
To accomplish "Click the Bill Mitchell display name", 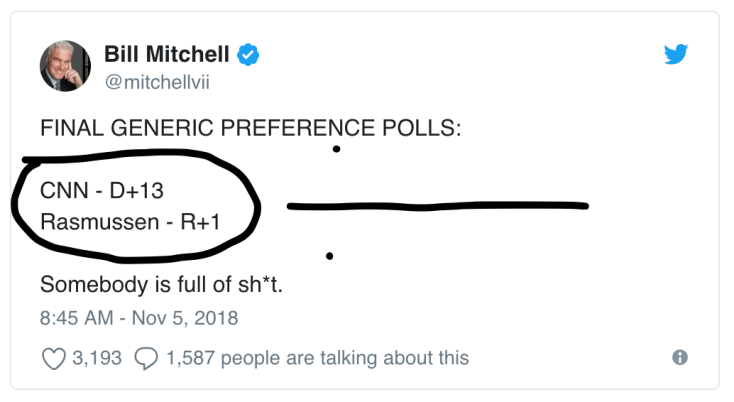I will point(167,55).
